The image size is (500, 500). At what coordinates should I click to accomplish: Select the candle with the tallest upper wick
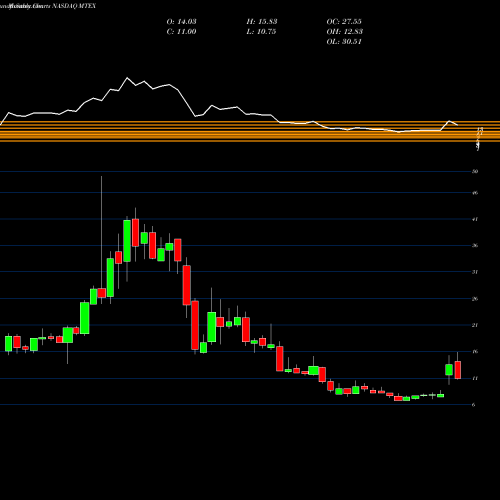pos(102,293)
